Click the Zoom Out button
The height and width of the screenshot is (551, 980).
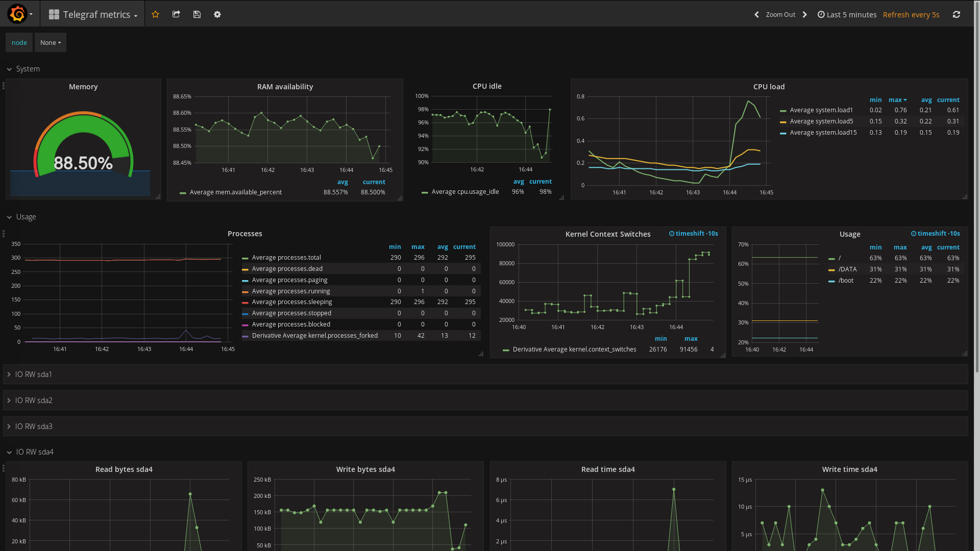[x=780, y=14]
